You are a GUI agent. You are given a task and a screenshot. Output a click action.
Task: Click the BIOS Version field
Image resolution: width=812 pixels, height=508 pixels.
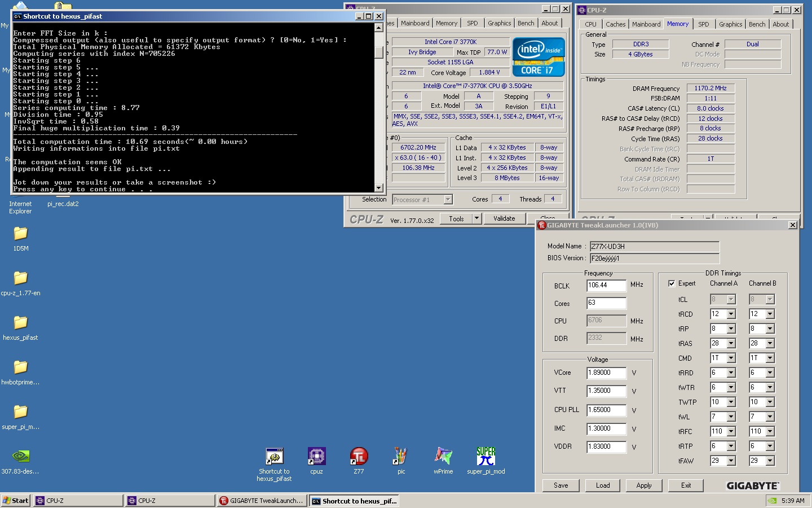pos(655,259)
